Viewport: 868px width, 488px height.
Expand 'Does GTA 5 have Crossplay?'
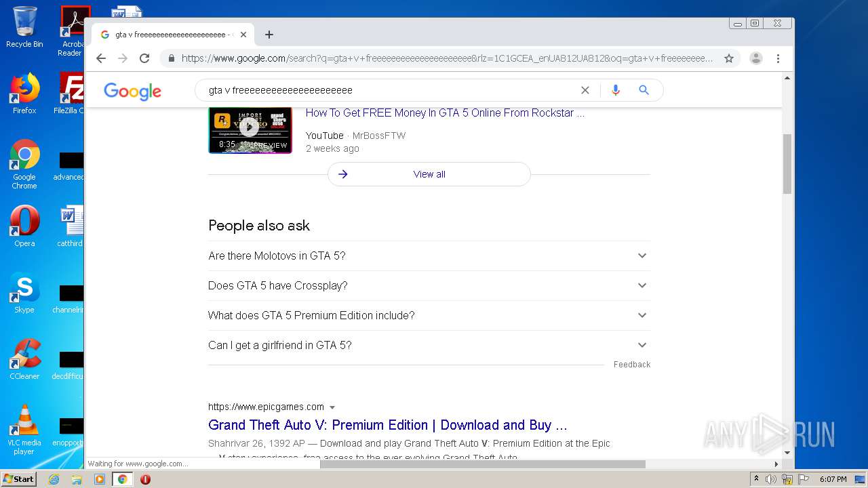point(429,285)
